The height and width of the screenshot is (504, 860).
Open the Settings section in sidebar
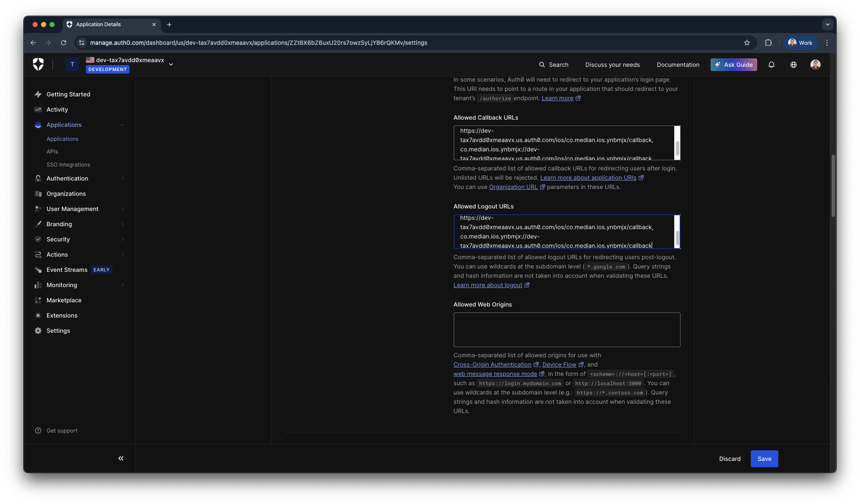pos(58,330)
